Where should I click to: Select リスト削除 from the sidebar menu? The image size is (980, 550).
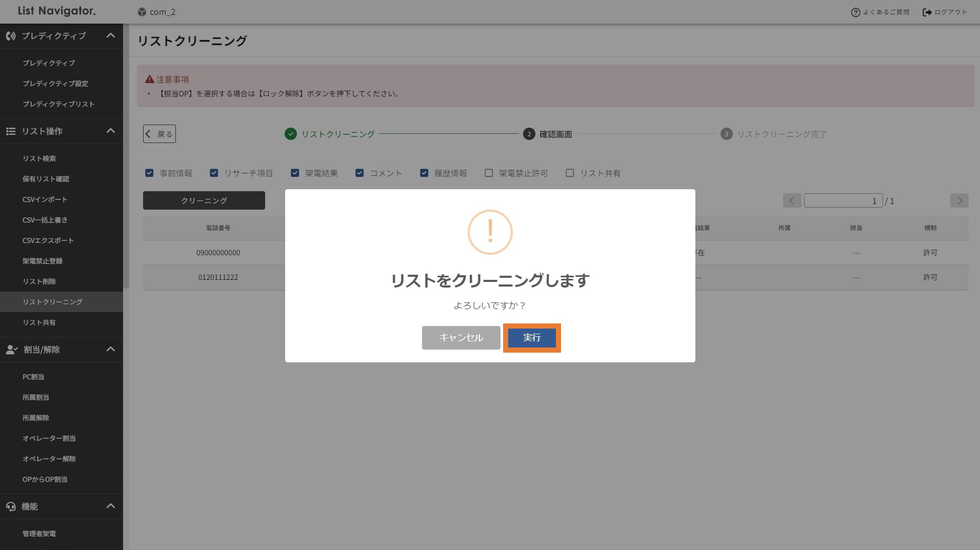[x=39, y=281]
